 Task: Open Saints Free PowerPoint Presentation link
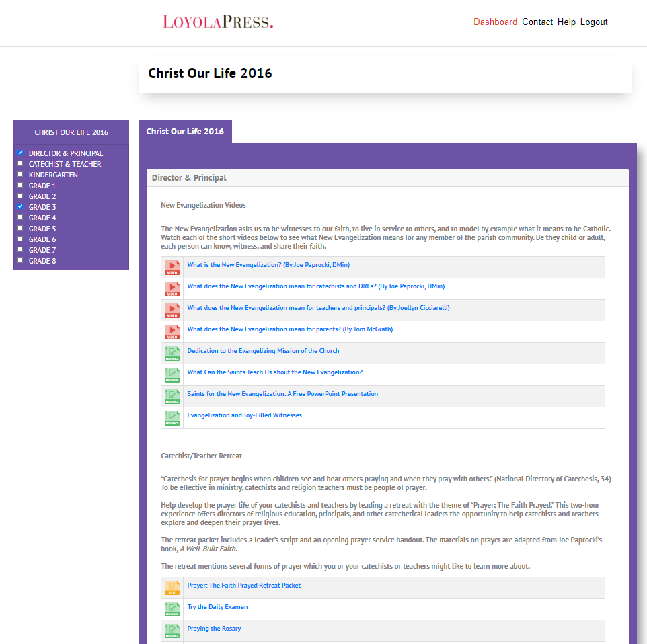pos(282,393)
